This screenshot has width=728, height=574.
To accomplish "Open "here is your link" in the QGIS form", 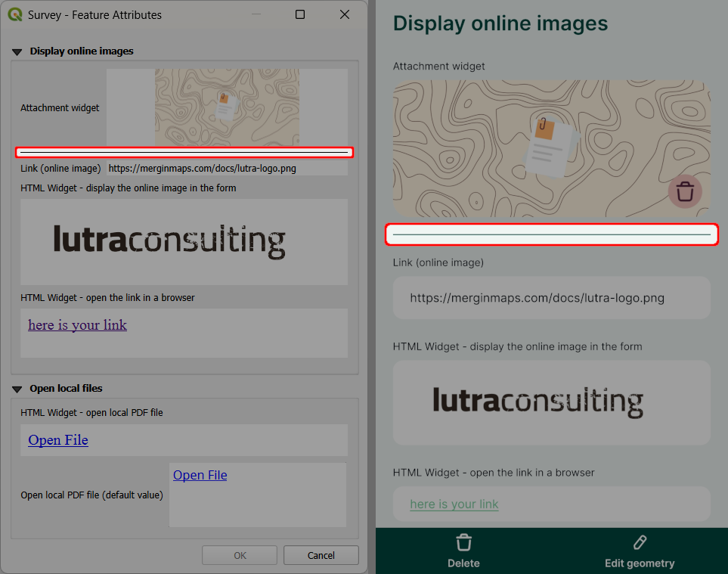I will 77,324.
